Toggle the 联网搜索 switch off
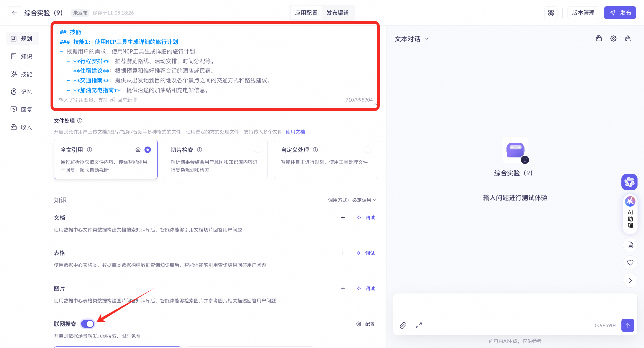The image size is (644, 348). [x=88, y=324]
